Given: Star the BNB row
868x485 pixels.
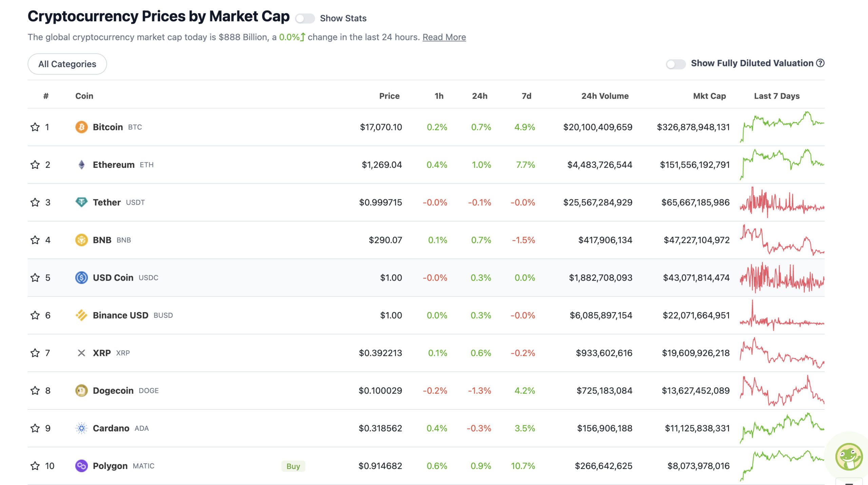Looking at the screenshot, I should pyautogui.click(x=35, y=240).
